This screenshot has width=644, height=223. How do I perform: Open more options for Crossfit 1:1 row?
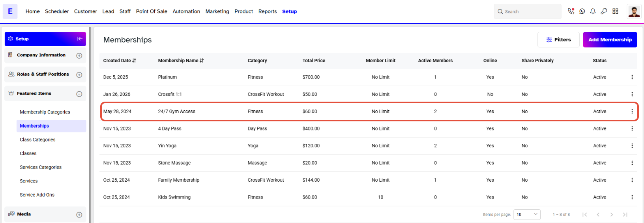click(x=632, y=94)
